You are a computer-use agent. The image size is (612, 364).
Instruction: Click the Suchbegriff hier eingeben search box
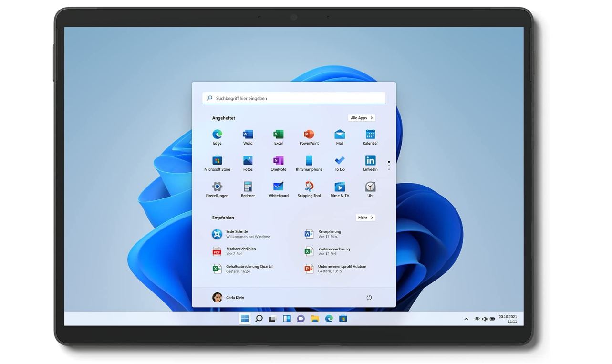[294, 98]
